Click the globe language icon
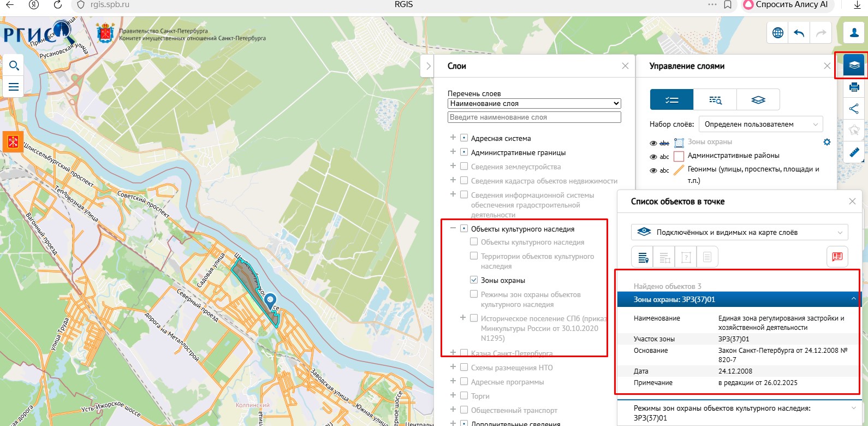The width and height of the screenshot is (868, 426). pyautogui.click(x=778, y=33)
